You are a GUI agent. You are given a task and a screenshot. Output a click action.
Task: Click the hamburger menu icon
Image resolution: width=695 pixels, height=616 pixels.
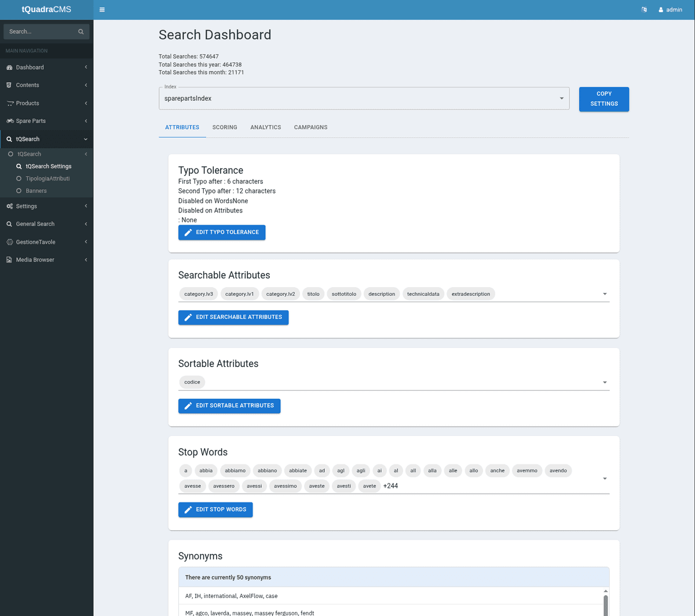tap(102, 9)
